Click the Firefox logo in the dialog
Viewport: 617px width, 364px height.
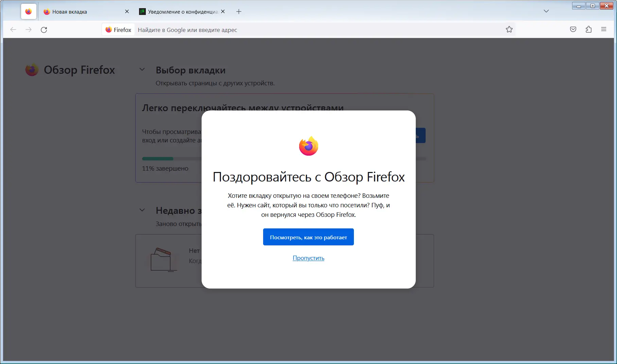[308, 146]
